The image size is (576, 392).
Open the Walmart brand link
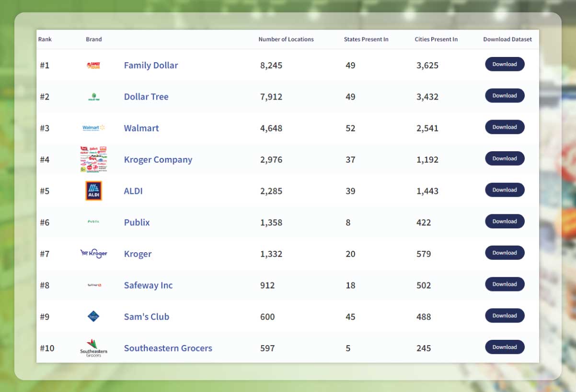pyautogui.click(x=141, y=128)
